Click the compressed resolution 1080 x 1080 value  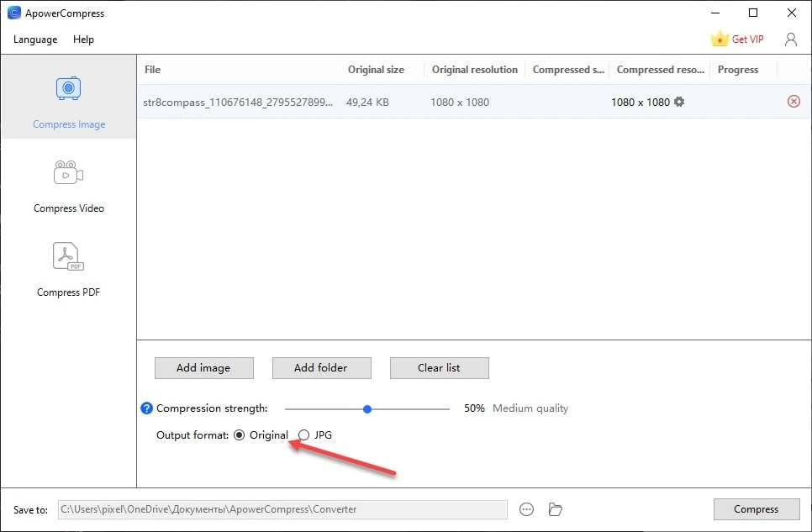click(641, 102)
